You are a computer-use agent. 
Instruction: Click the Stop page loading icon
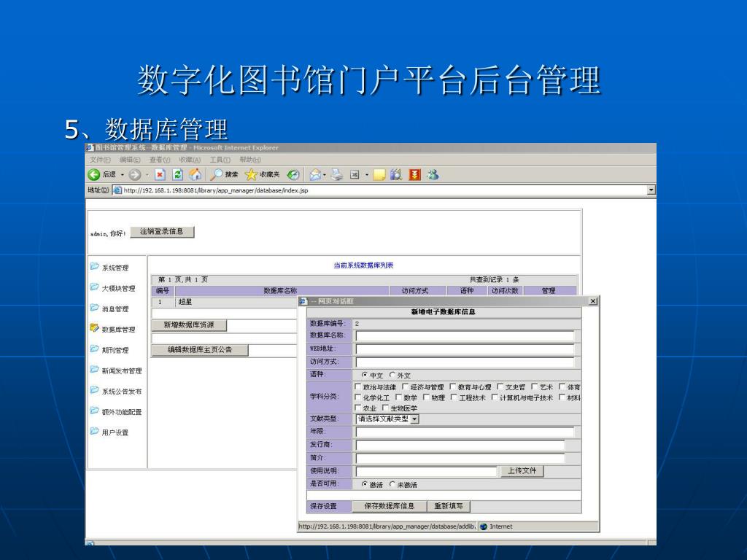coord(160,175)
